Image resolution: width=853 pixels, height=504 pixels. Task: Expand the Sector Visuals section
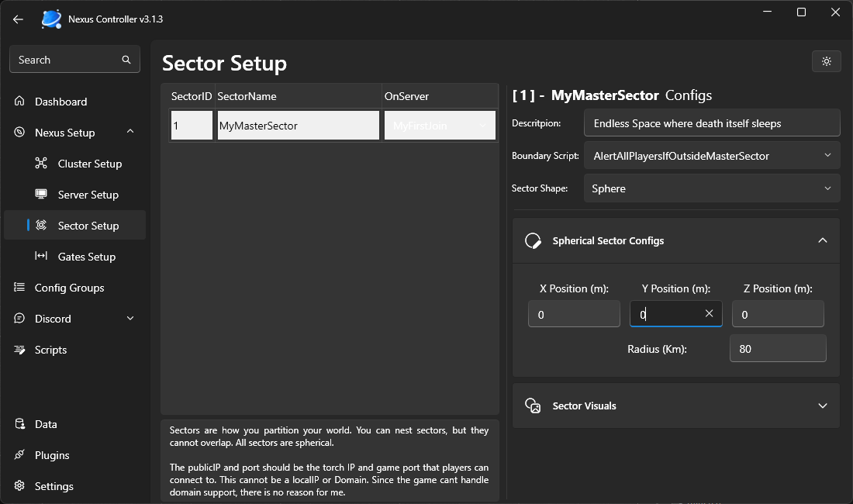pyautogui.click(x=822, y=406)
